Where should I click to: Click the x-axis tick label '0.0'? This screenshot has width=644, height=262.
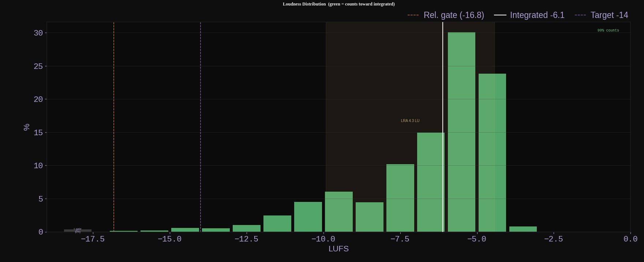click(x=630, y=239)
